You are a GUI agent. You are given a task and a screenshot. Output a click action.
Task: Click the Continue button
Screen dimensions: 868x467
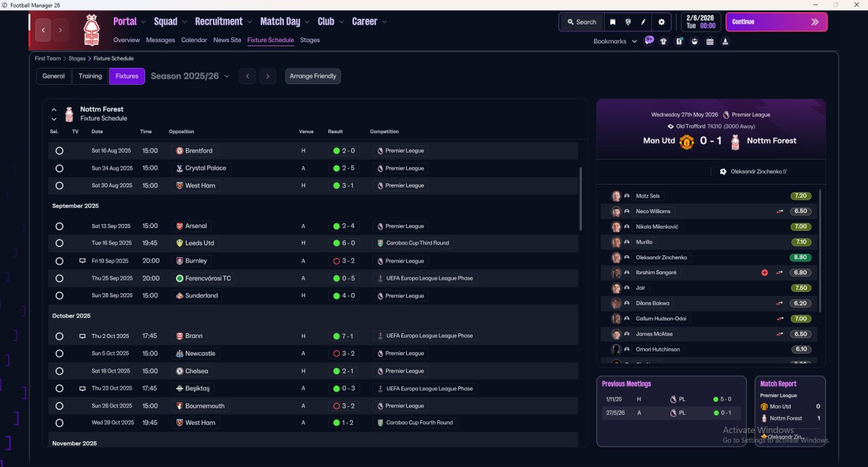[776, 22]
